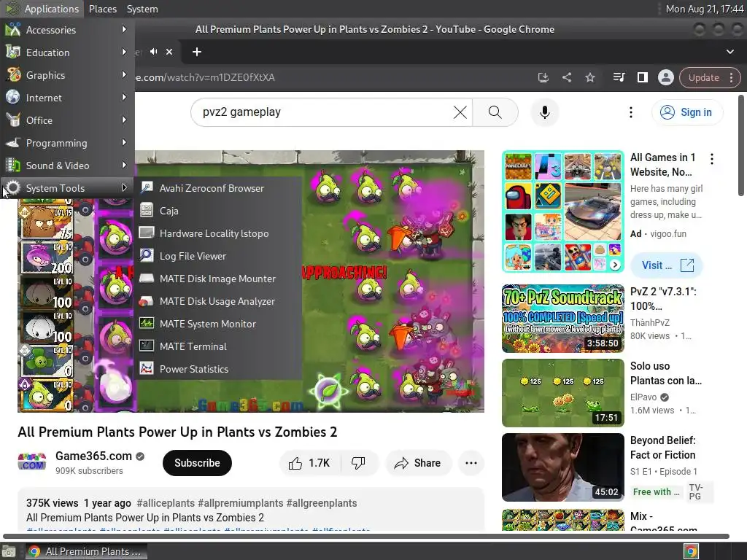This screenshot has height=560, width=747.
Task: Click the install app icon in address bar
Action: tap(543, 77)
